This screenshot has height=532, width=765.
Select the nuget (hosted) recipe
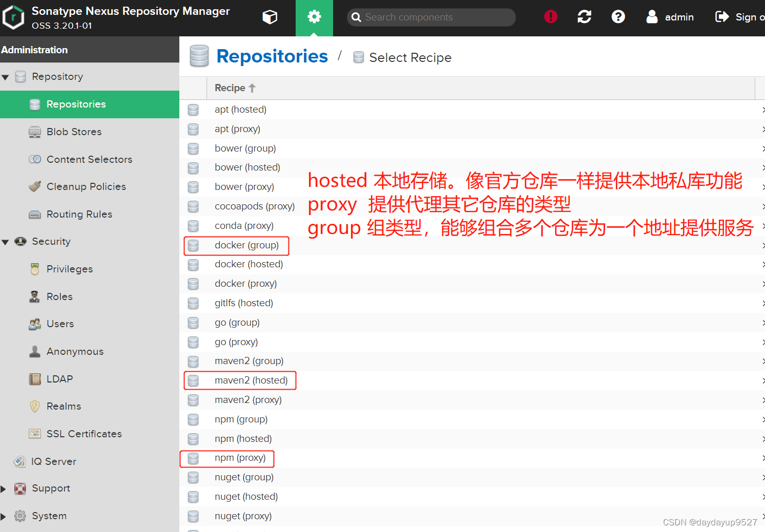[x=472, y=497]
